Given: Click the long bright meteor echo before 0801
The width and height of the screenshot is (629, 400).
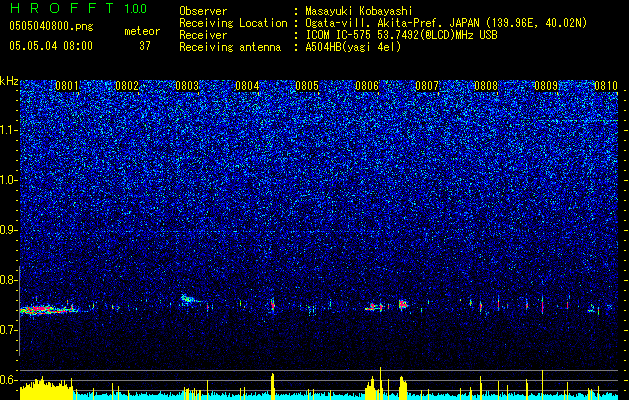Looking at the screenshot, I should [48, 310].
